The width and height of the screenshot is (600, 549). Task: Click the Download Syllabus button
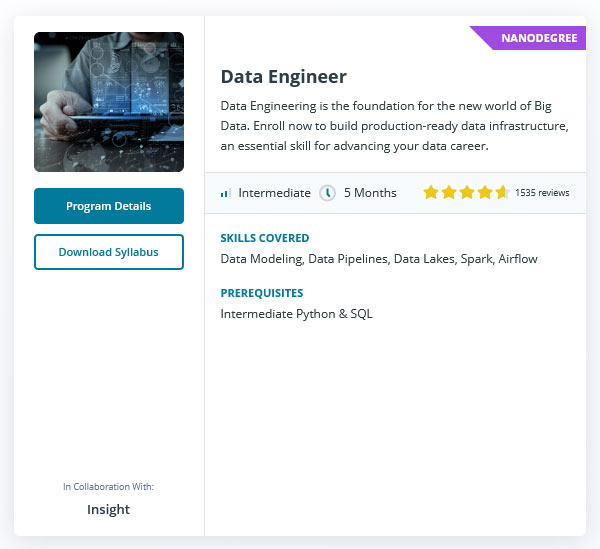pyautogui.click(x=109, y=252)
